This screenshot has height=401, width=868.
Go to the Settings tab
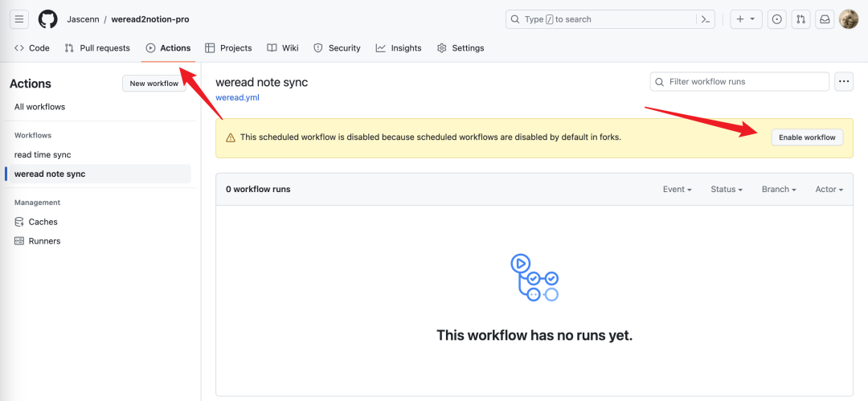click(461, 48)
